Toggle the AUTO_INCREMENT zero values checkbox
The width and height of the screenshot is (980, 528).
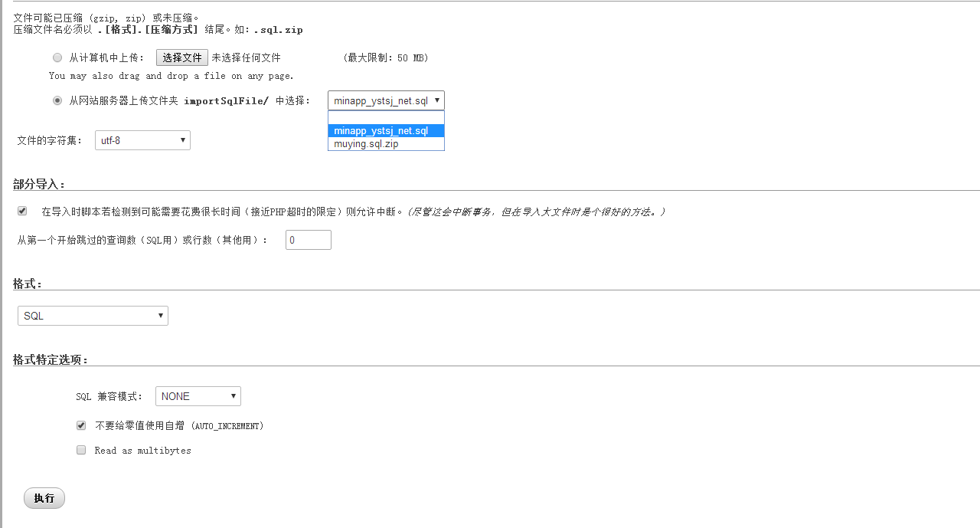click(x=81, y=425)
